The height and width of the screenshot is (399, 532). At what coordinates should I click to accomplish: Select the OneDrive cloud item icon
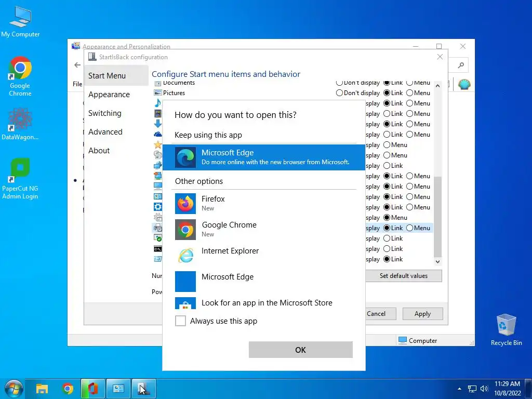click(x=158, y=135)
